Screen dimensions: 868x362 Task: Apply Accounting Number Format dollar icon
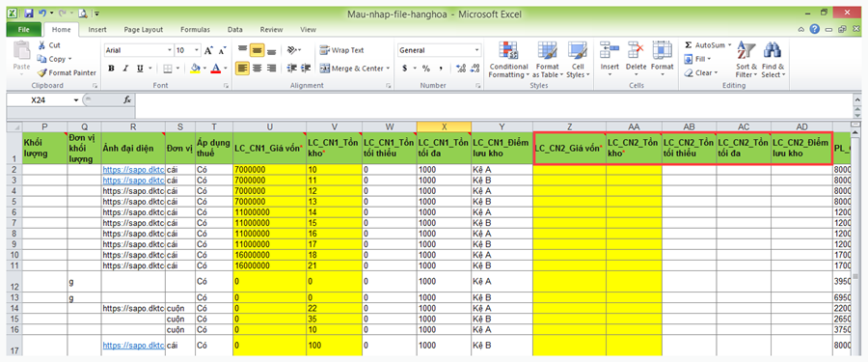(x=405, y=69)
